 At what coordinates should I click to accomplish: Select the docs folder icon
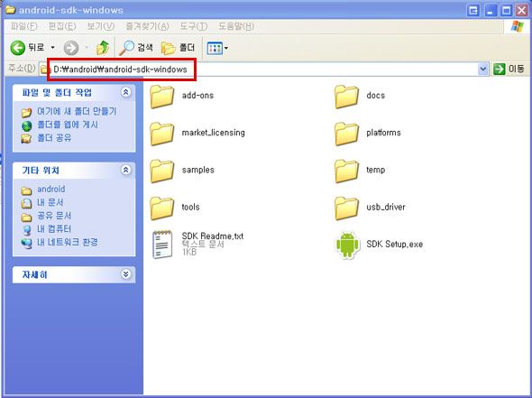(x=346, y=97)
